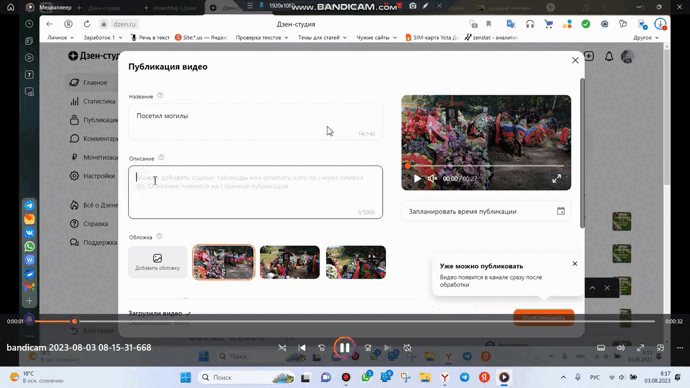Viewport: 690px width, 388px height.
Task: Open Комментарии in sidebar
Action: (x=94, y=139)
